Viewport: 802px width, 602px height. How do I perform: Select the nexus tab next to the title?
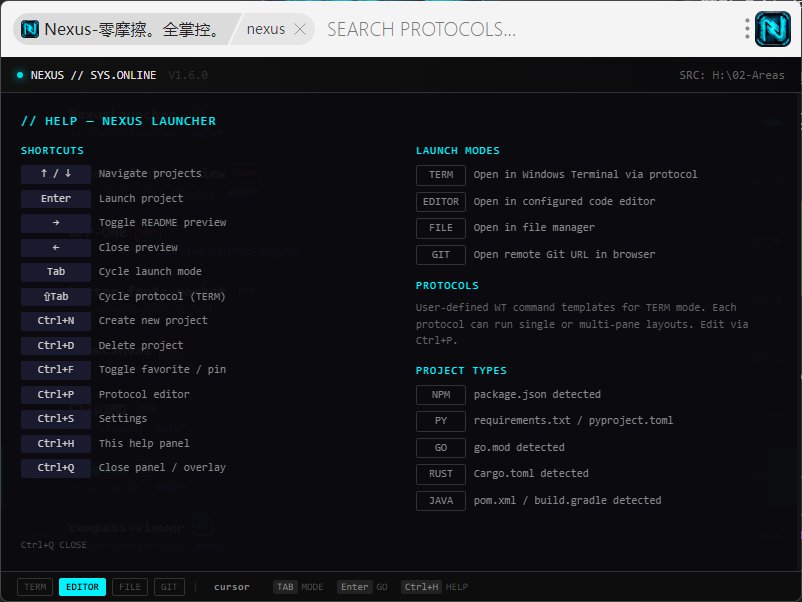click(x=266, y=29)
